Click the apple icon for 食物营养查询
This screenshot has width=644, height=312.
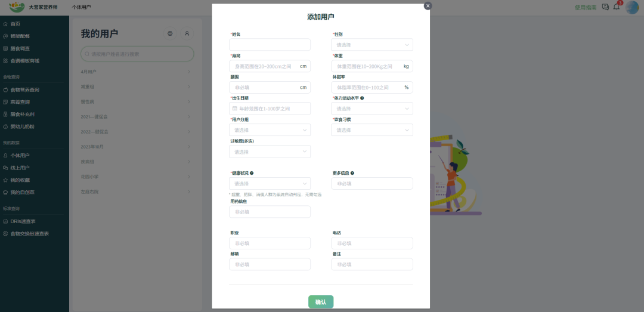coord(5,89)
